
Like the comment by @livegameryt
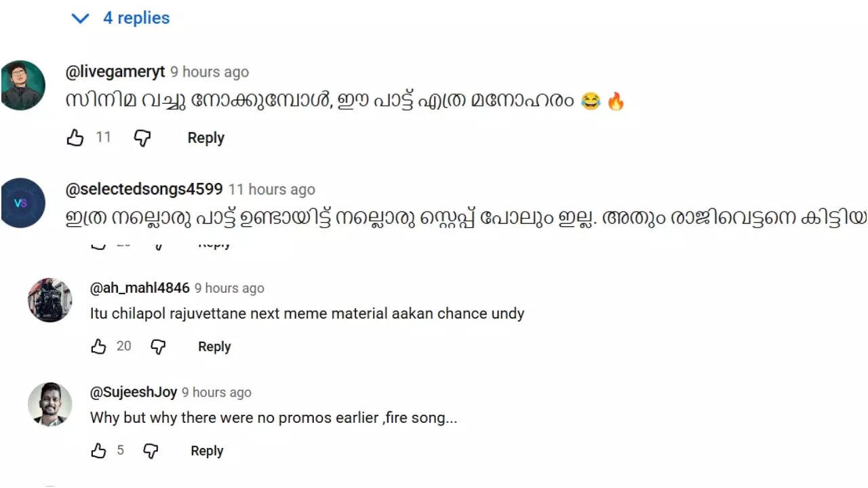pyautogui.click(x=75, y=138)
